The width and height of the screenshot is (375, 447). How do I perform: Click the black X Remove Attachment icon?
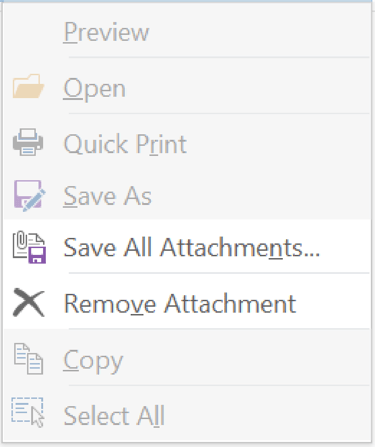click(x=29, y=303)
